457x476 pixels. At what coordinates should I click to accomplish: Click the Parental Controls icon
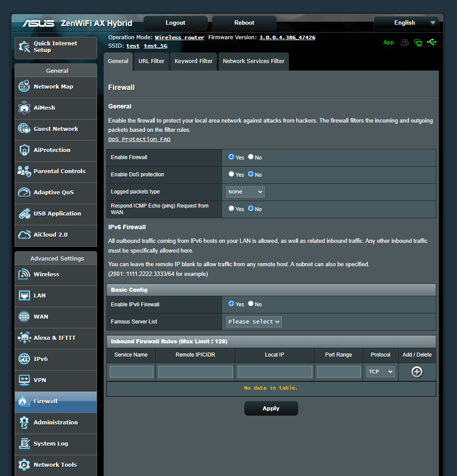[24, 171]
